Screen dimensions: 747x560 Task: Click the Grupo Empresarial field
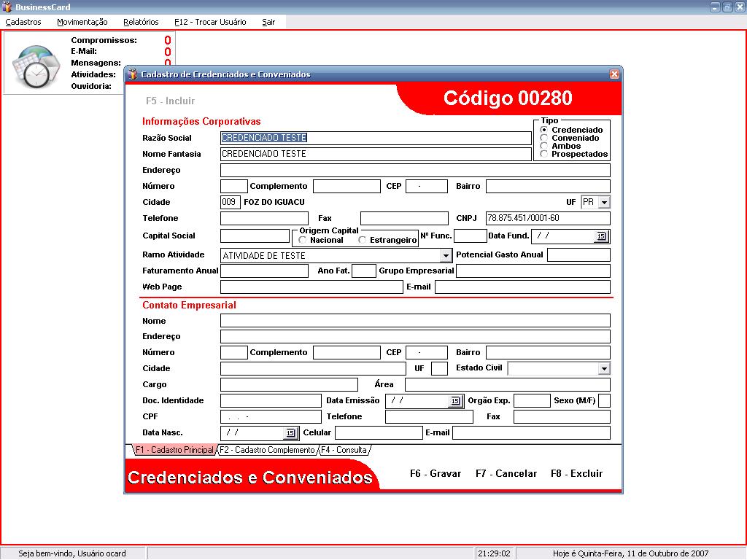point(533,271)
